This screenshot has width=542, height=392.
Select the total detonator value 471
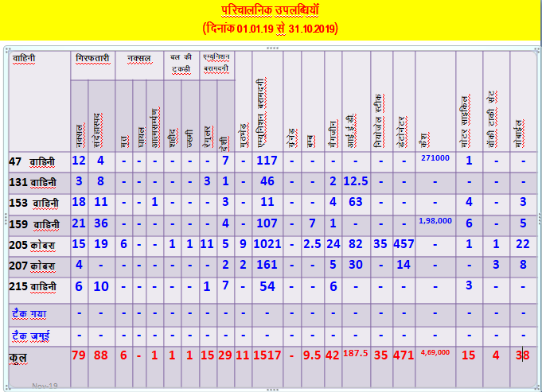(x=404, y=355)
